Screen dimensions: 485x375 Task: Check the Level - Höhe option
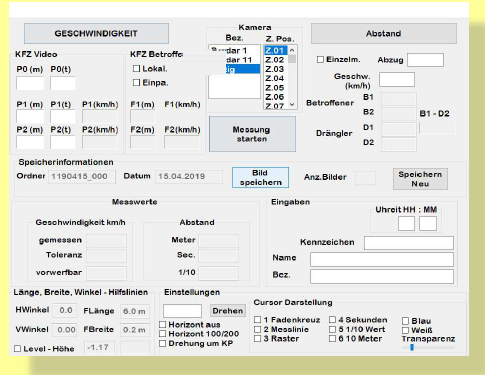(x=17, y=349)
